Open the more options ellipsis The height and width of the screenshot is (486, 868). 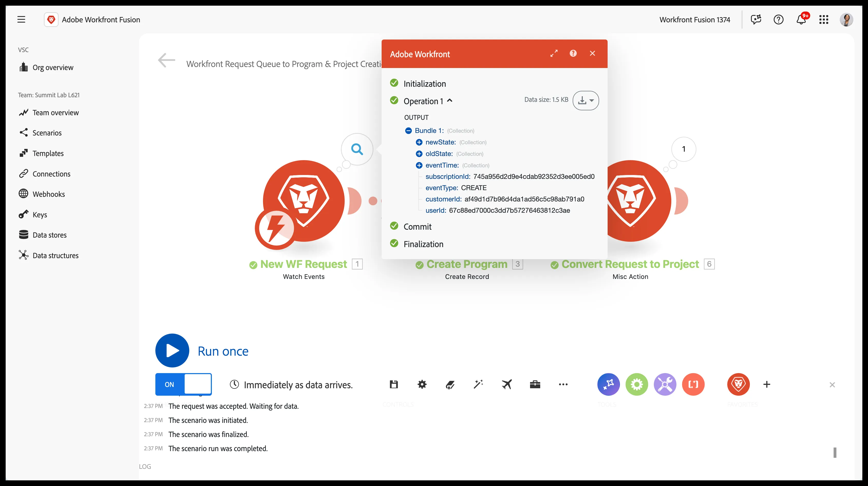pos(563,384)
